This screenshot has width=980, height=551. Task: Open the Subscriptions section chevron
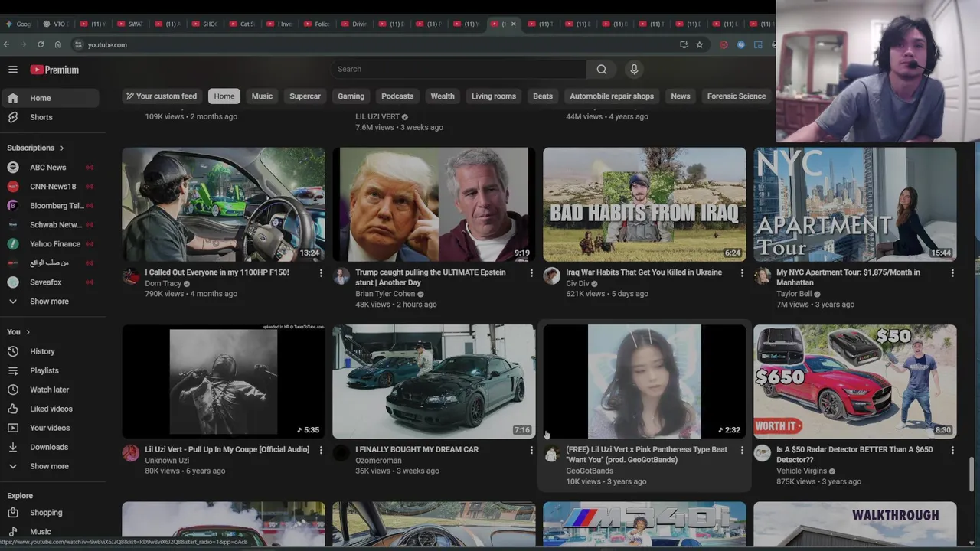pos(62,148)
